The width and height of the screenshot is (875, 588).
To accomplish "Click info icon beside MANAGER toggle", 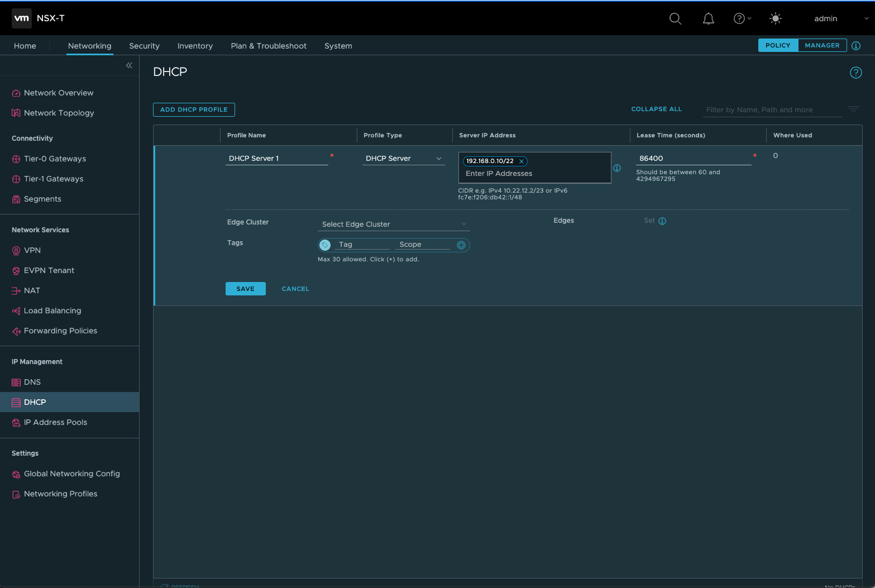I will click(856, 46).
